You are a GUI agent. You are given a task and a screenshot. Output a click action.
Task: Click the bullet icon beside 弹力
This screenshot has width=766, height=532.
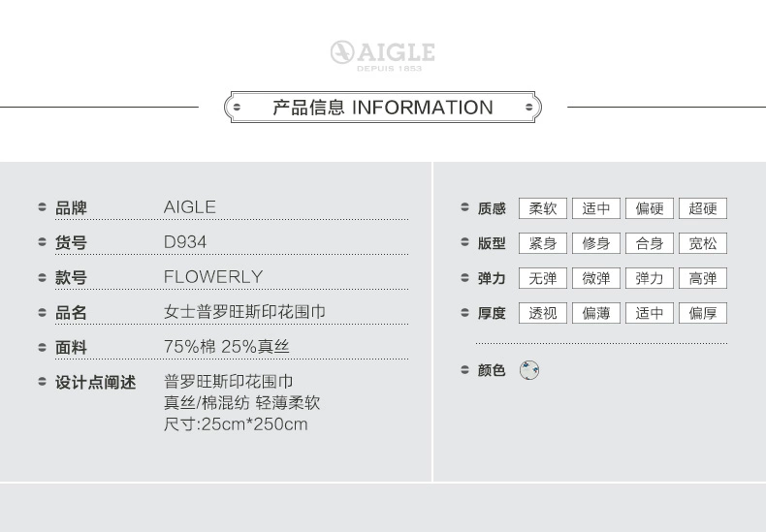pyautogui.click(x=464, y=278)
